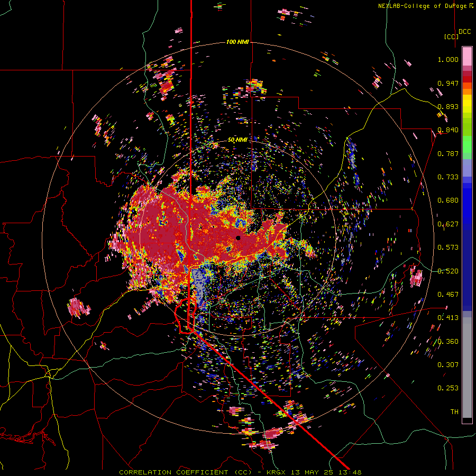
Task: Click the NEXLAB-College of DuPage label
Action: (422, 6)
